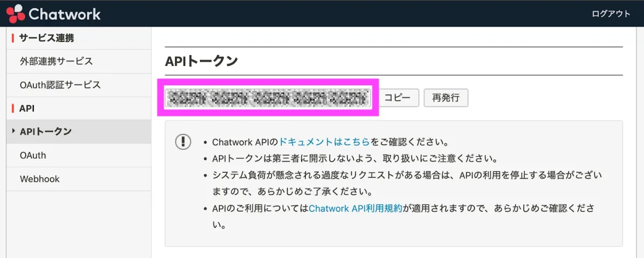Select the APIトークン sidebar item

point(46,131)
